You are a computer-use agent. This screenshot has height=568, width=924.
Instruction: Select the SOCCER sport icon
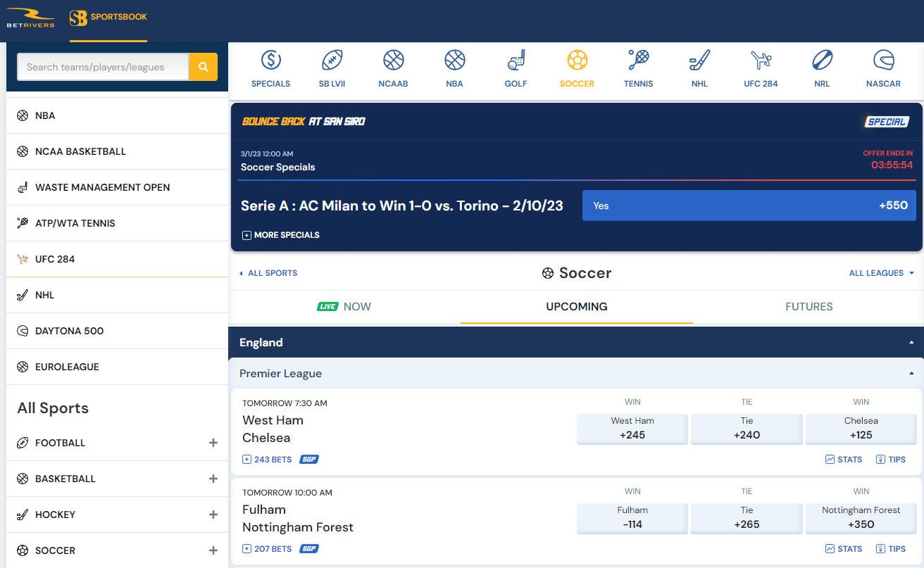(577, 68)
